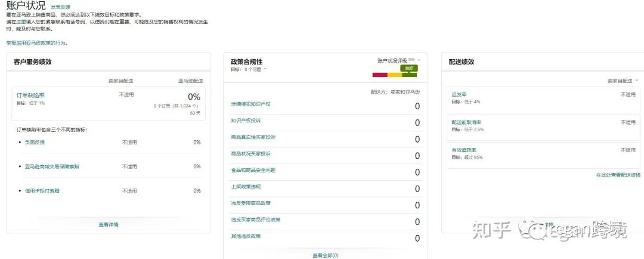Open 亚马逊商城交易保障索赔 link
This screenshot has width=644, height=259.
(52, 166)
